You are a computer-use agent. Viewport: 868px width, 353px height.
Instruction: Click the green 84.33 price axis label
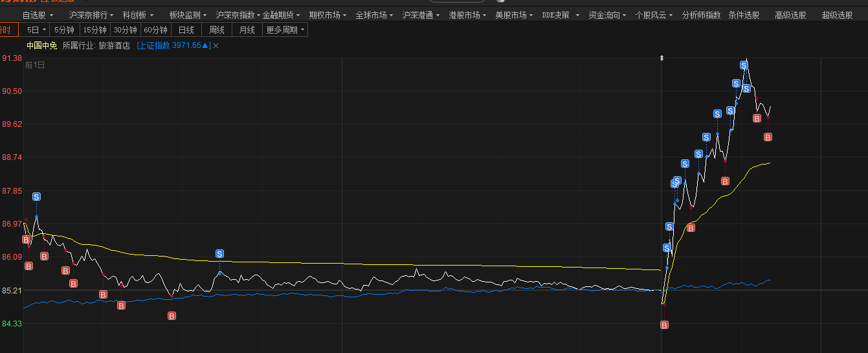coord(12,324)
